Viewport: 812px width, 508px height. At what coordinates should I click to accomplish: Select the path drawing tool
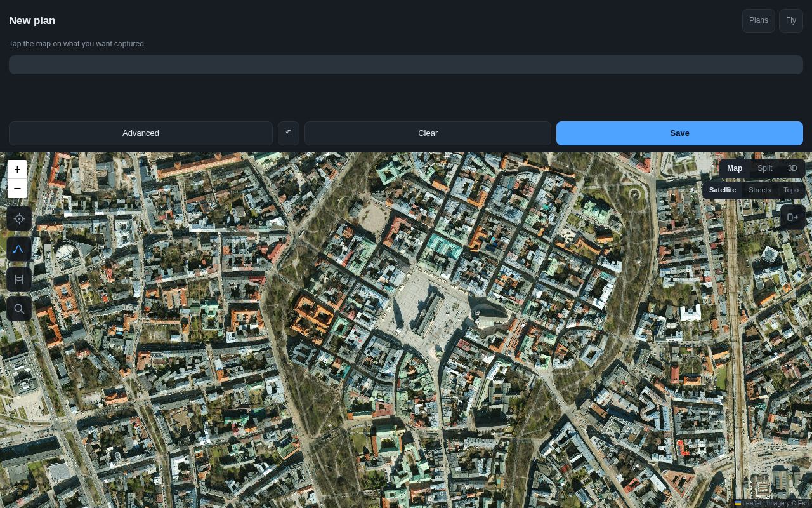tap(19, 250)
